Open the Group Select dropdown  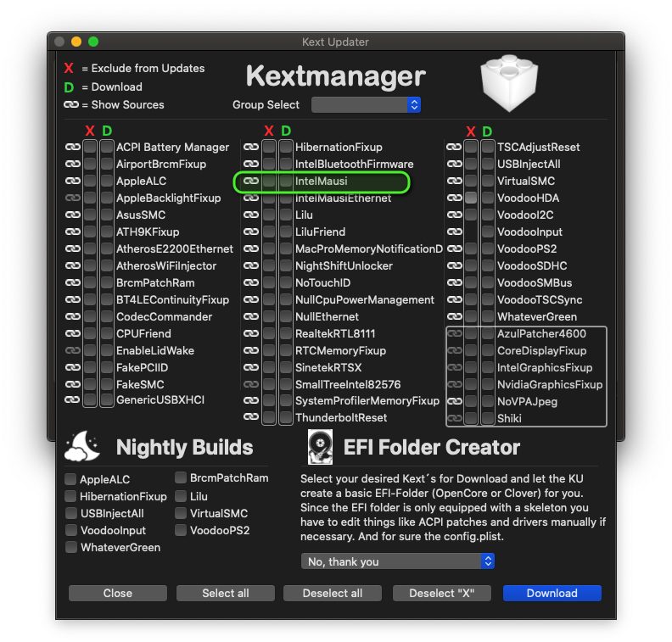click(x=366, y=105)
